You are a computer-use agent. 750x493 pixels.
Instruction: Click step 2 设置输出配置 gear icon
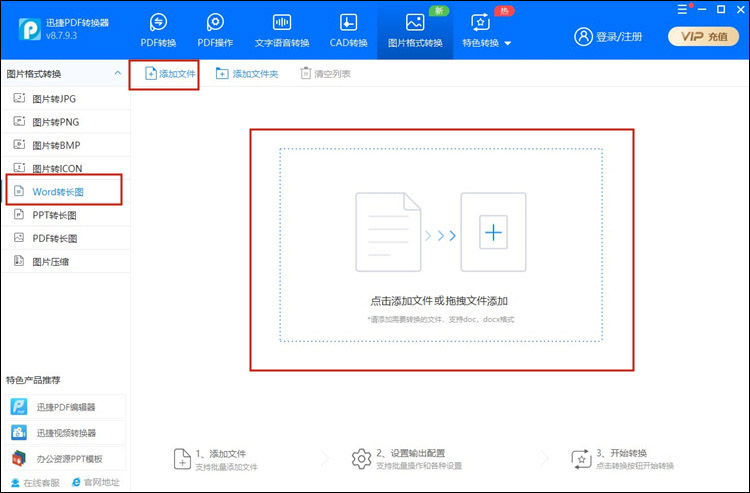[x=361, y=459]
